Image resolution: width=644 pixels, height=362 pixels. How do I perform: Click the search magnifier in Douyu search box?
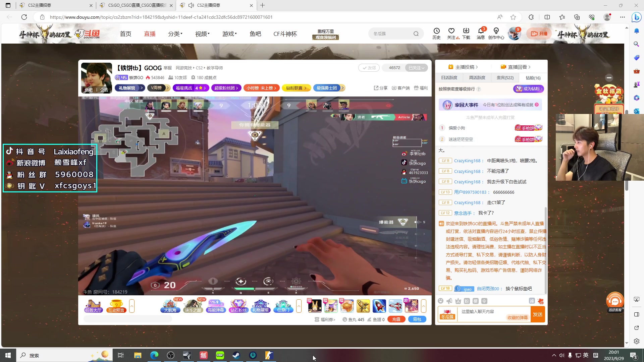pyautogui.click(x=416, y=34)
